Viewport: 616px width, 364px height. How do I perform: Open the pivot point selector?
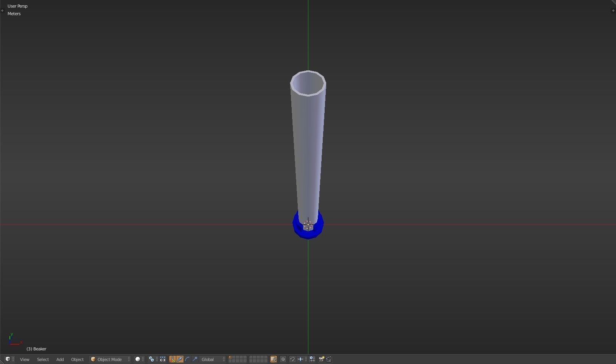[x=153, y=359]
